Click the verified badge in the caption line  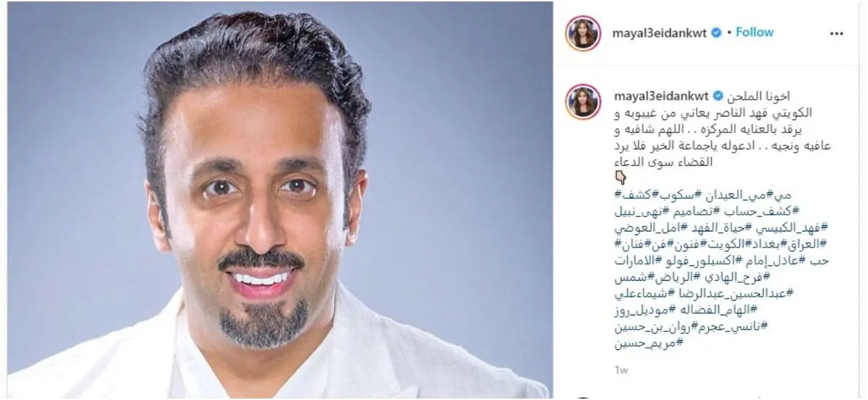click(x=716, y=96)
